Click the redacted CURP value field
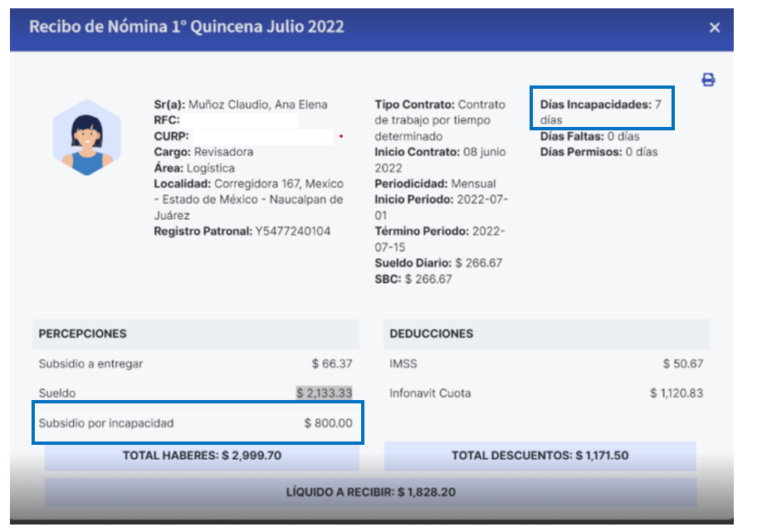767x532 pixels. (x=262, y=136)
